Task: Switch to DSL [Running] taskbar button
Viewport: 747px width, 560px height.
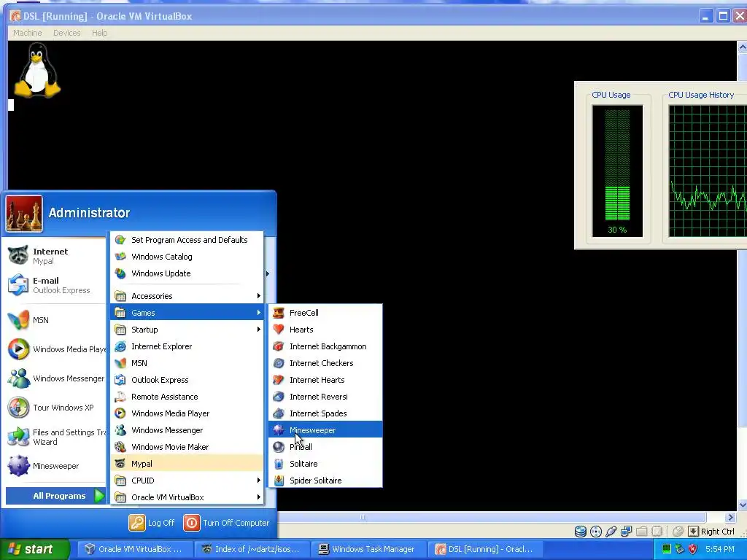Action: 485,549
